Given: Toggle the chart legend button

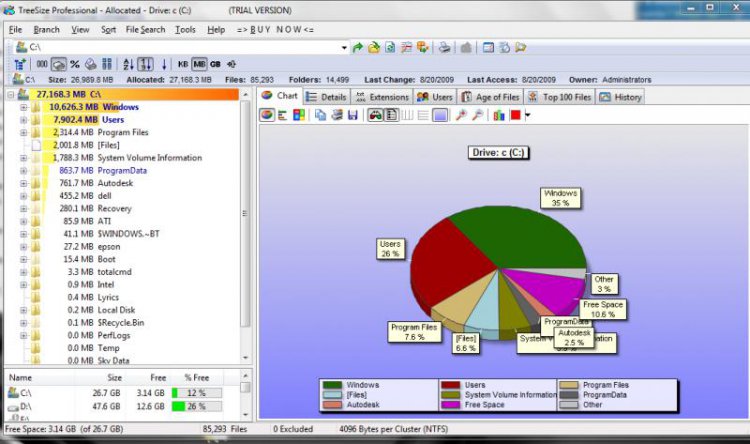Looking at the screenshot, I should pyautogui.click(x=391, y=115).
